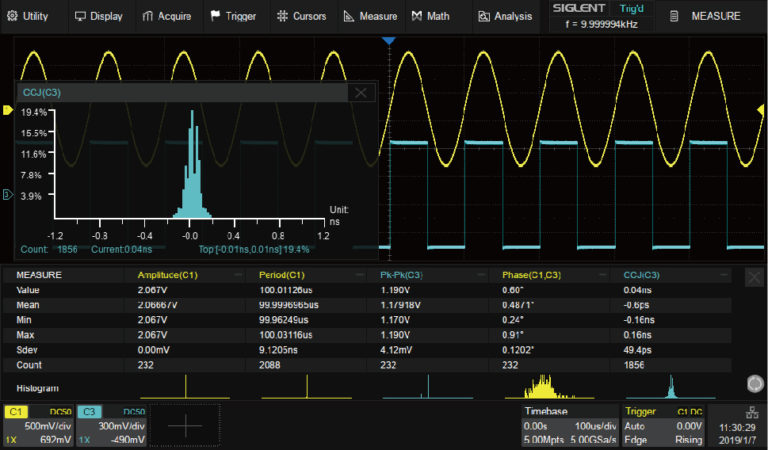
Task: Click the Trigger flag icon
Action: 216,16
